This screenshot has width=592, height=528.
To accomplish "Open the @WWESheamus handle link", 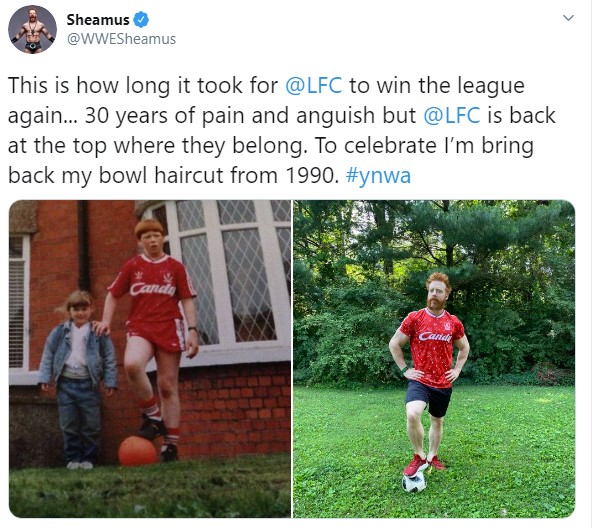I will (121, 39).
